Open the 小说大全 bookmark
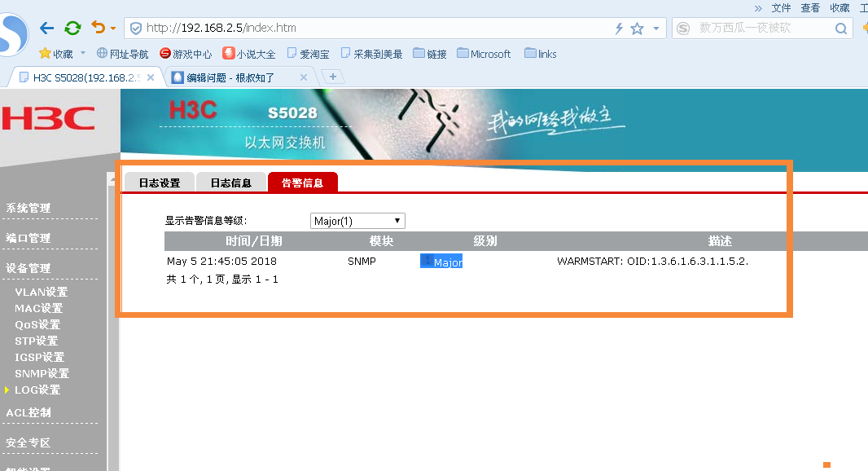The height and width of the screenshot is (471, 868). coord(248,54)
